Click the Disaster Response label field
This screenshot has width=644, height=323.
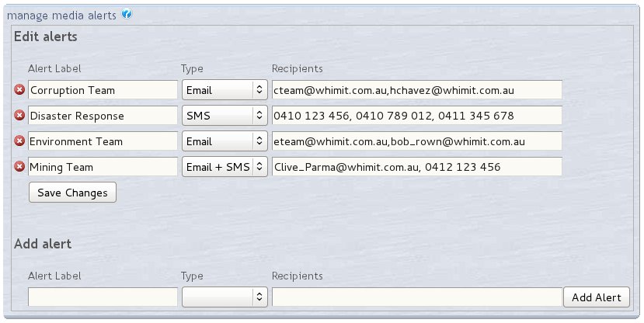103,116
